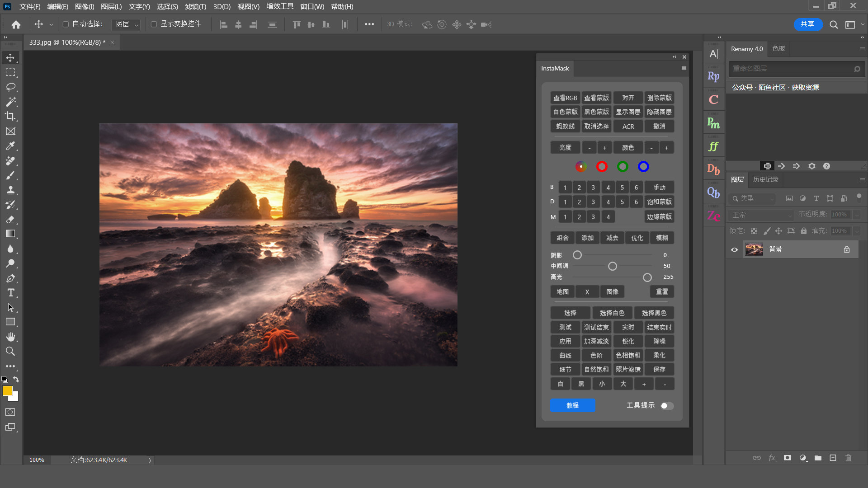Open the Ze plugin panel icon
Screen dimensions: 868x488
pyautogui.click(x=713, y=216)
